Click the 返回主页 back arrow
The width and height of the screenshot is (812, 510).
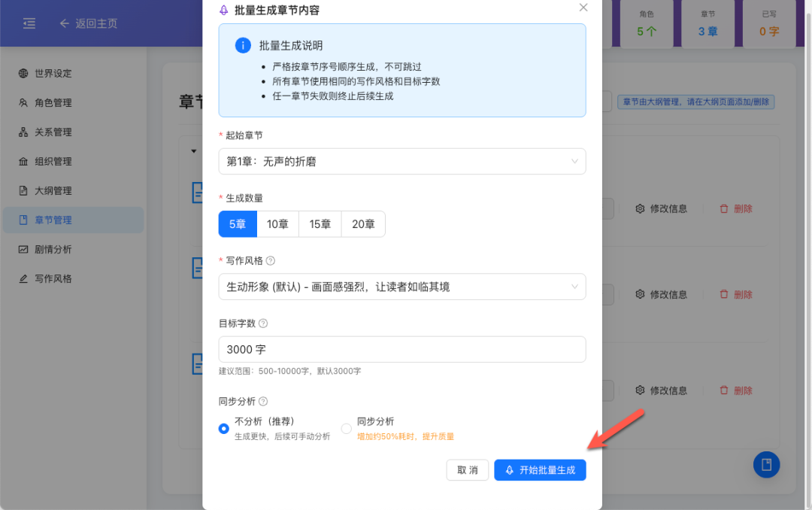pos(65,23)
